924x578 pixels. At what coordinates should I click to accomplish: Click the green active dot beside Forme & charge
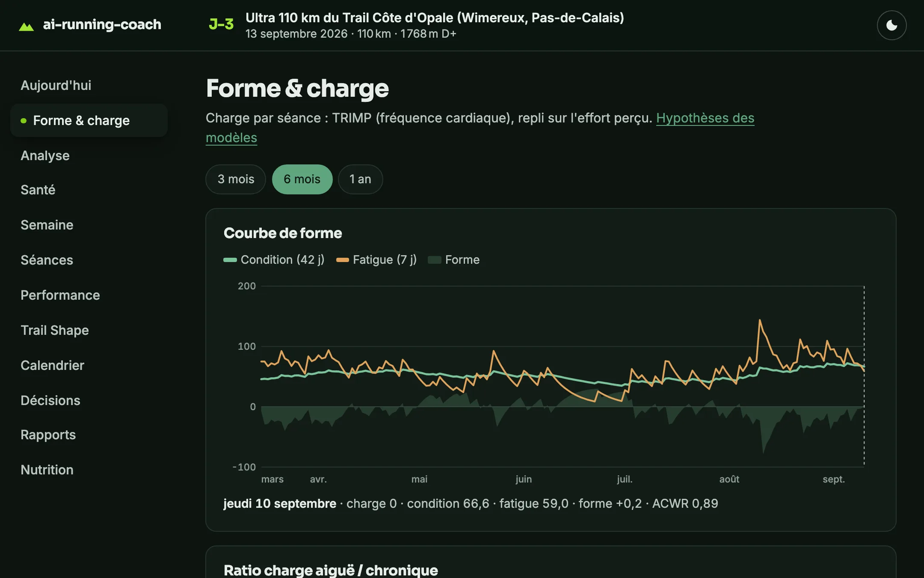click(x=24, y=121)
